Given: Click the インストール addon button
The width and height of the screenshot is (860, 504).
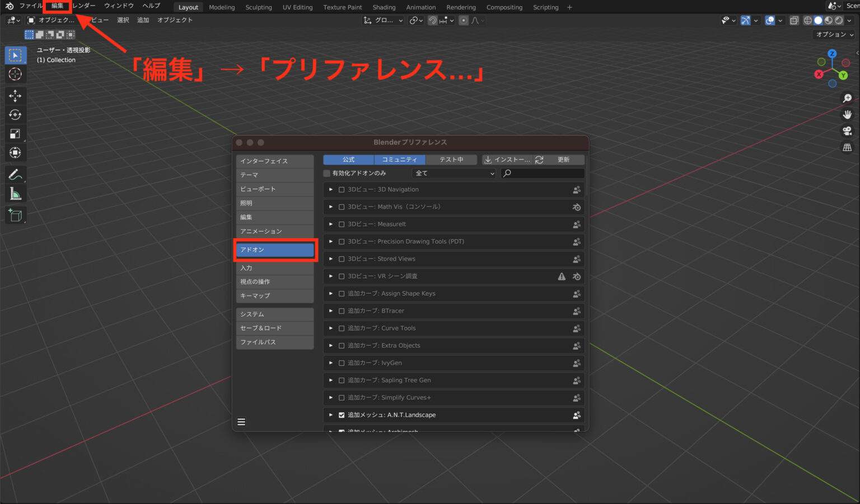Looking at the screenshot, I should point(507,159).
